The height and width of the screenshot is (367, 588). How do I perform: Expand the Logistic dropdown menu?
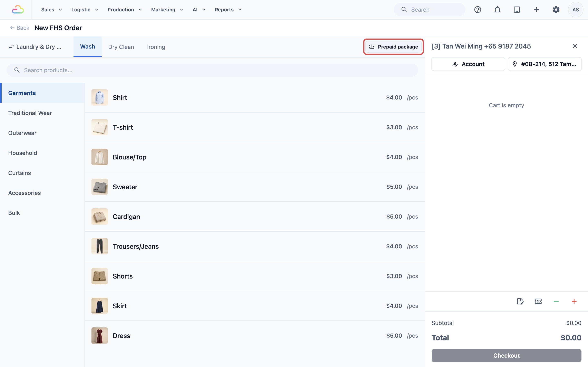(x=85, y=10)
